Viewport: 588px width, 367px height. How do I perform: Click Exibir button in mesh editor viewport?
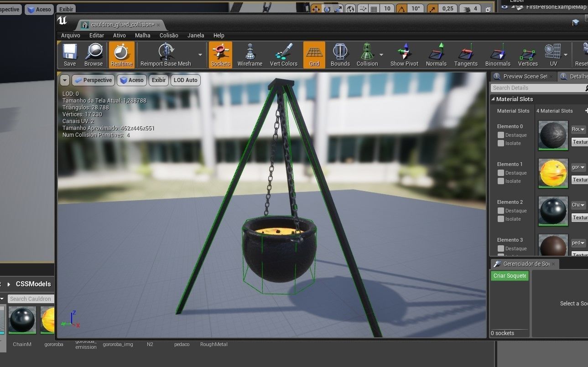click(x=159, y=80)
